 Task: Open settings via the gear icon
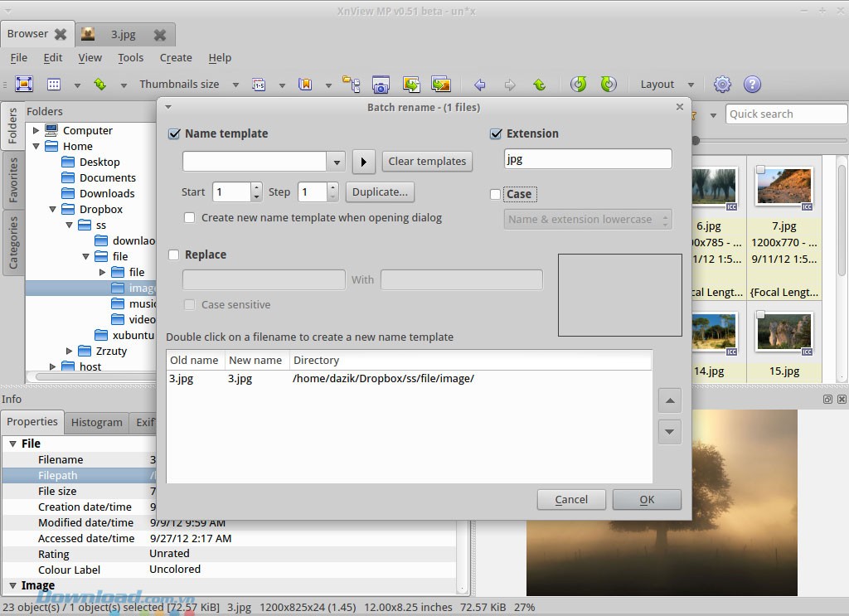pyautogui.click(x=722, y=85)
